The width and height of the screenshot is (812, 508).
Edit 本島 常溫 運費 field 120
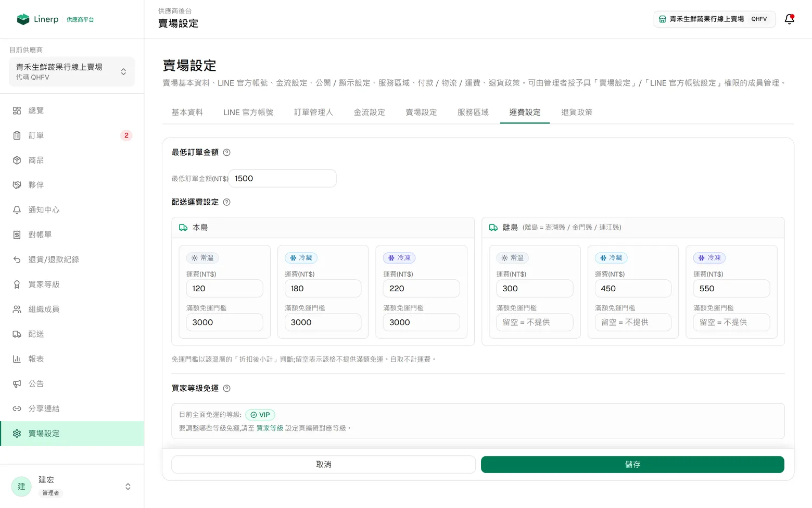coord(224,289)
